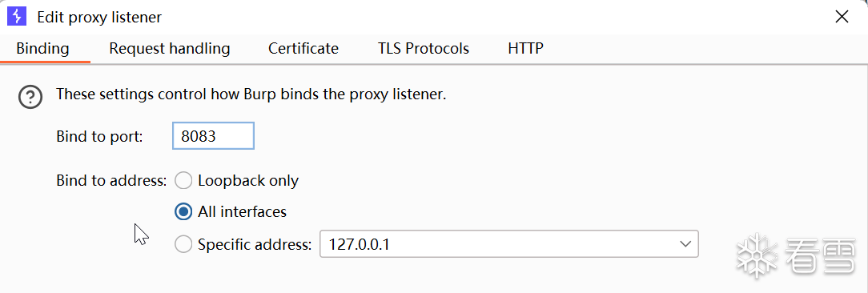Click the 'Specific address:' option label

coord(255,244)
